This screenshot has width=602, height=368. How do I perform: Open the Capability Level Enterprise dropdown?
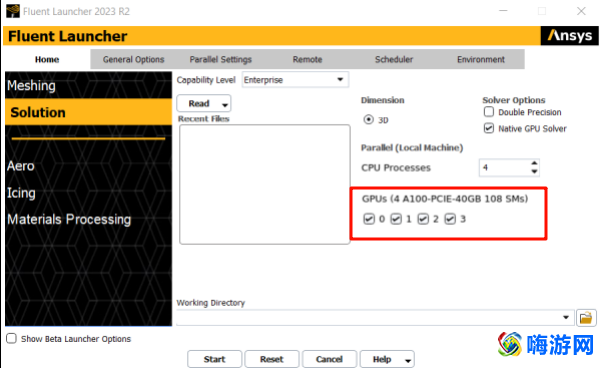tap(295, 80)
